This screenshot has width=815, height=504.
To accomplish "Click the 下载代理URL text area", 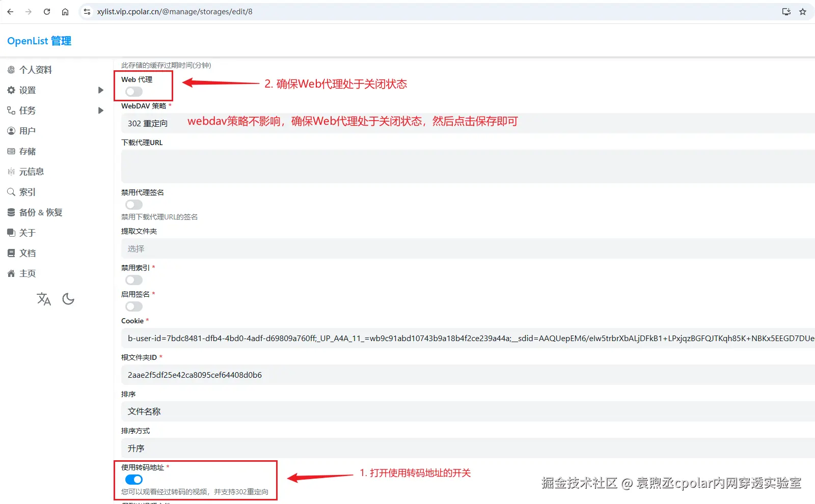I will (468, 166).
